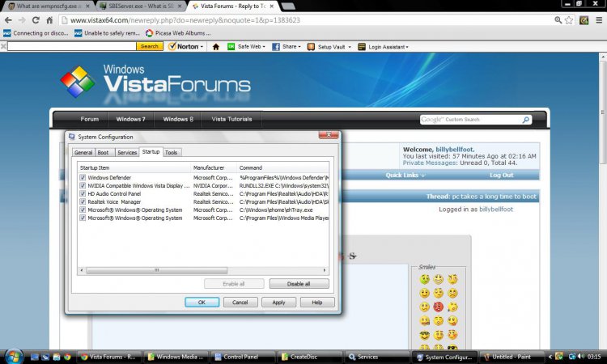Expand the Quick Links menu

405,176
